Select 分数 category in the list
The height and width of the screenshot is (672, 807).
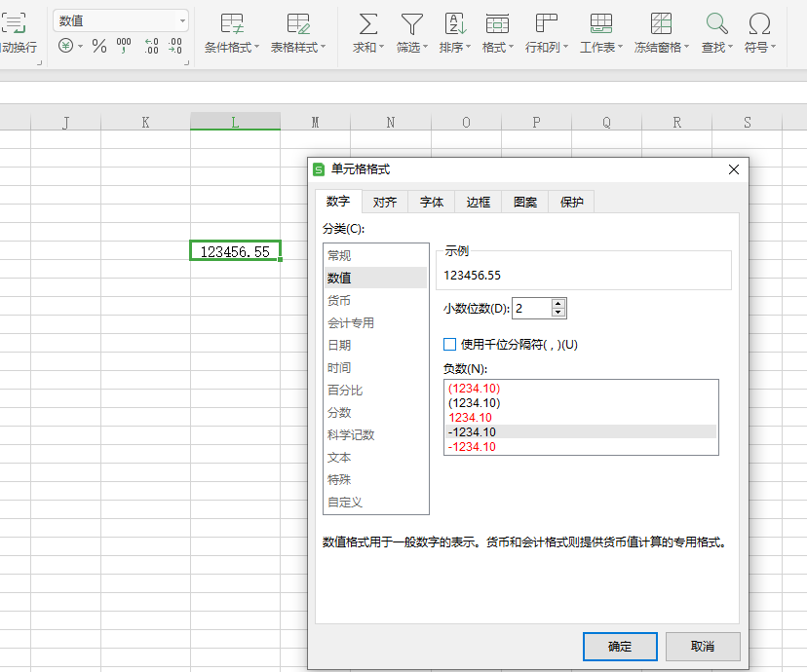click(375, 412)
